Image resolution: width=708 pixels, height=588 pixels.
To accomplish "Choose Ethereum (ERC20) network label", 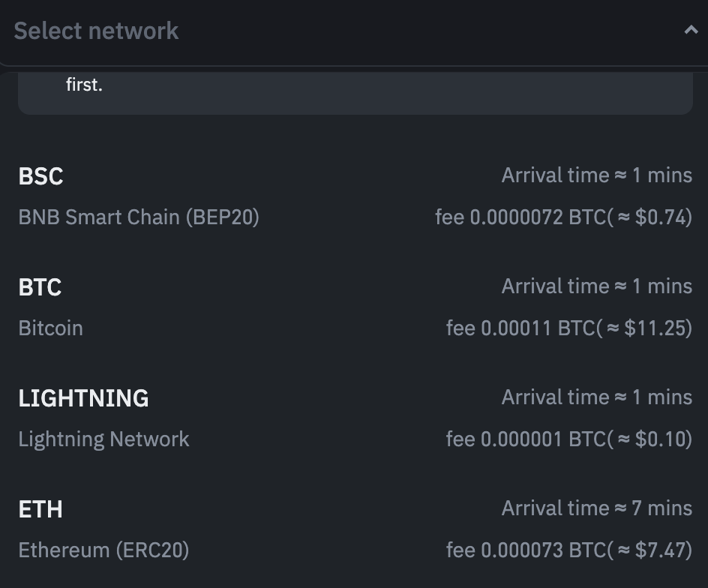I will tap(103, 550).
